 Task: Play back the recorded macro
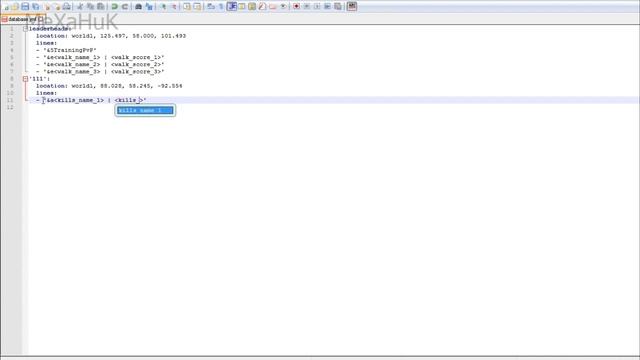pos(317,7)
